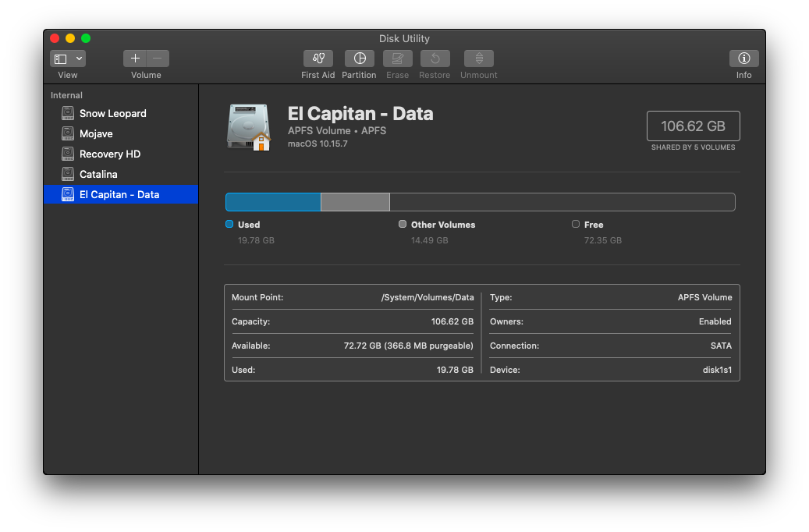Minimize window with the yellow button
The image size is (809, 532).
(70, 38)
